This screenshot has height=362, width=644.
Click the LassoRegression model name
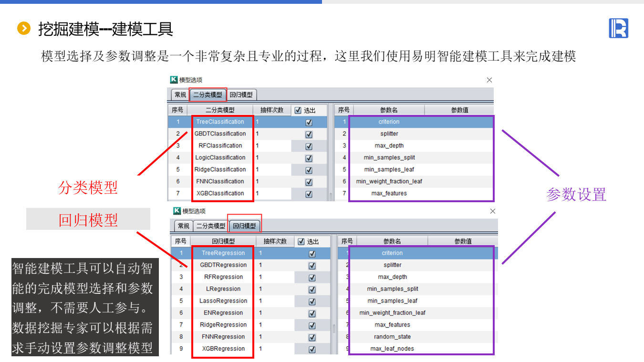tap(223, 300)
